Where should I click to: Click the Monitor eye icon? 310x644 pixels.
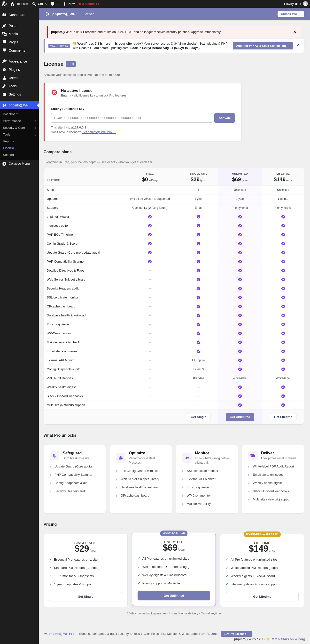point(186,458)
